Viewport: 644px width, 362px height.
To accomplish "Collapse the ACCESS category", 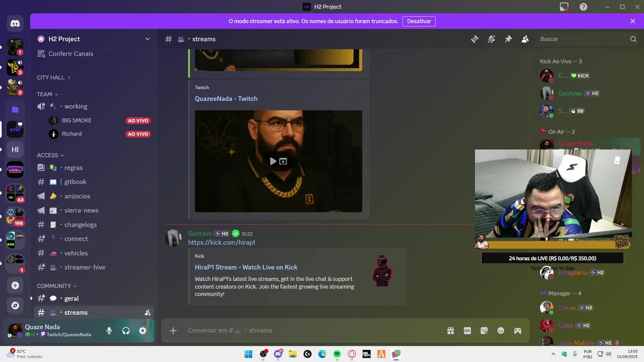I will tap(50, 155).
